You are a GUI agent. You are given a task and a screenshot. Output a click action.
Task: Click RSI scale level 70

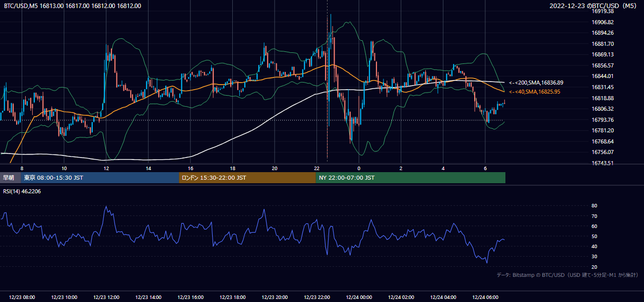(x=594, y=216)
